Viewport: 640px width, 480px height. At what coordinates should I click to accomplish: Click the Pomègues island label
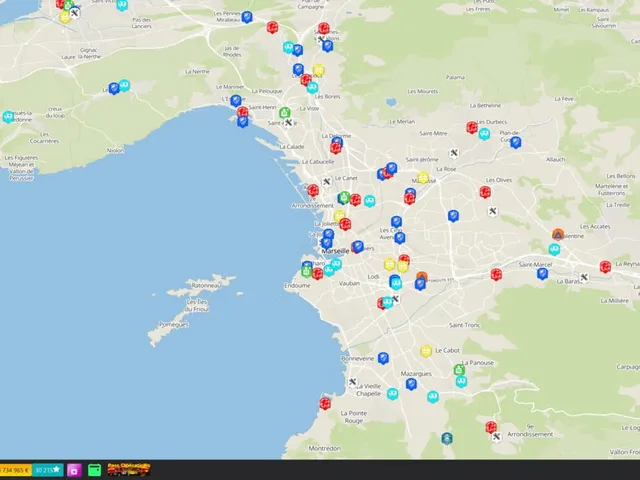pyautogui.click(x=174, y=325)
